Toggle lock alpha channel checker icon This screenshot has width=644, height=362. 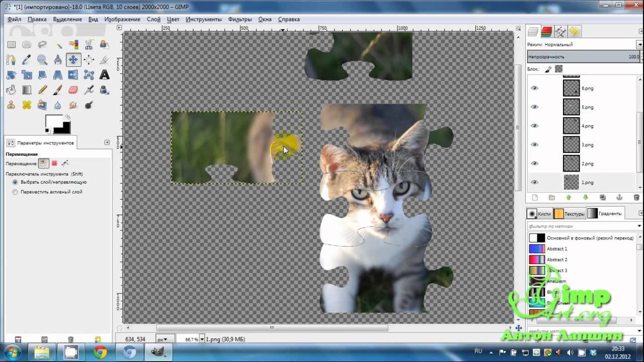click(x=558, y=69)
